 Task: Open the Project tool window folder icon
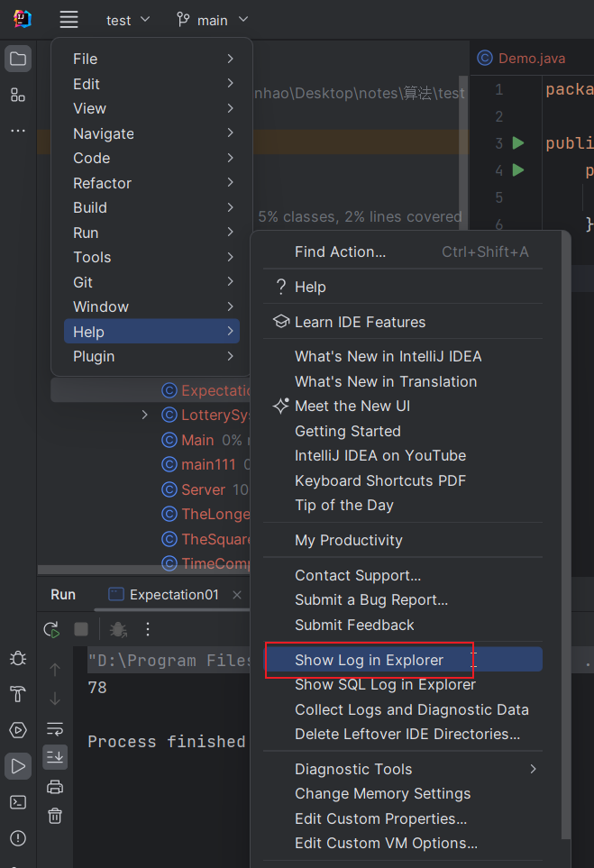[x=18, y=59]
